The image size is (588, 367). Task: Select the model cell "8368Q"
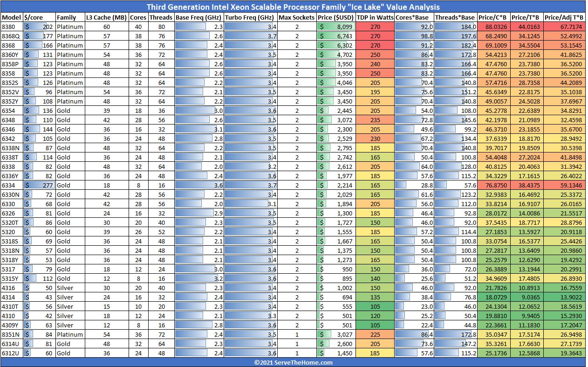pyautogui.click(x=12, y=36)
